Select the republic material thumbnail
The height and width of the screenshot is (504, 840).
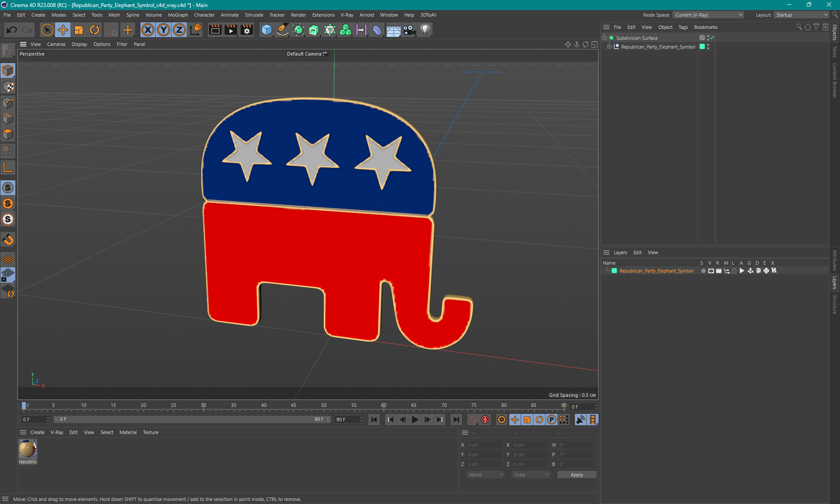click(x=28, y=449)
